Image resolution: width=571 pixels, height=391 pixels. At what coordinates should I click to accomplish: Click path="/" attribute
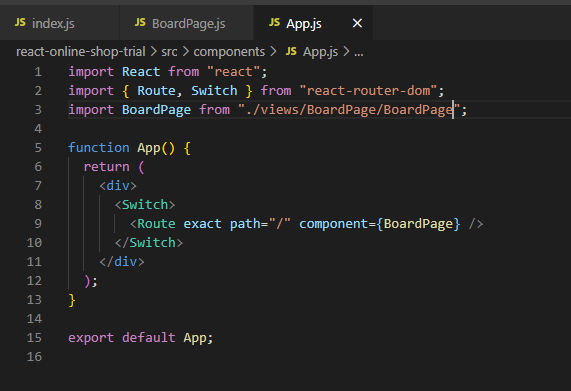point(260,224)
